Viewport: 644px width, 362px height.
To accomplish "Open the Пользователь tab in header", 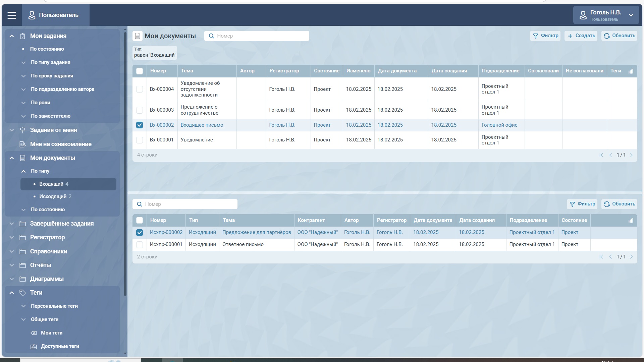I will click(x=55, y=15).
